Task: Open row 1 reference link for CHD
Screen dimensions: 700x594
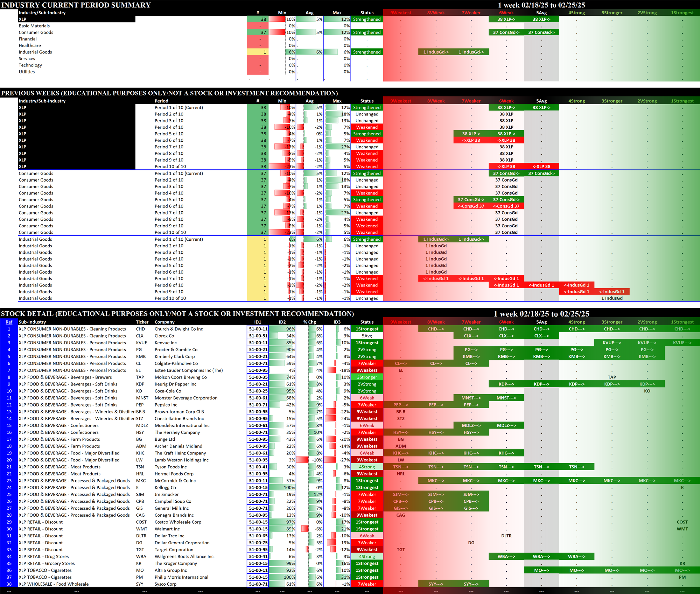Action: [x=9, y=329]
